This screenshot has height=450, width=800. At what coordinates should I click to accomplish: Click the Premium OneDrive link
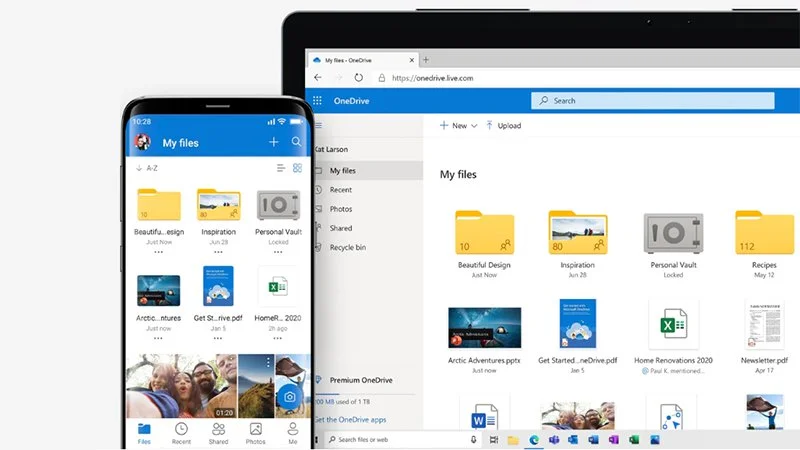tap(361, 380)
